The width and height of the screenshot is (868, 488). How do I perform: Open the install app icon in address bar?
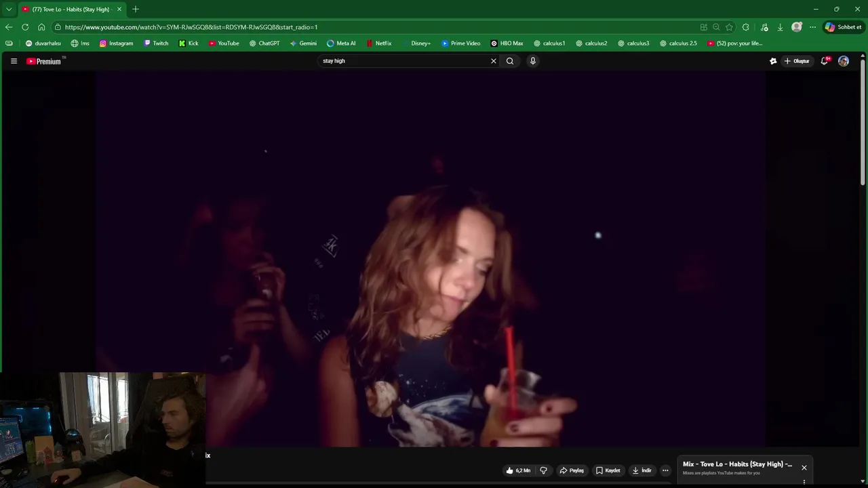pyautogui.click(x=704, y=27)
